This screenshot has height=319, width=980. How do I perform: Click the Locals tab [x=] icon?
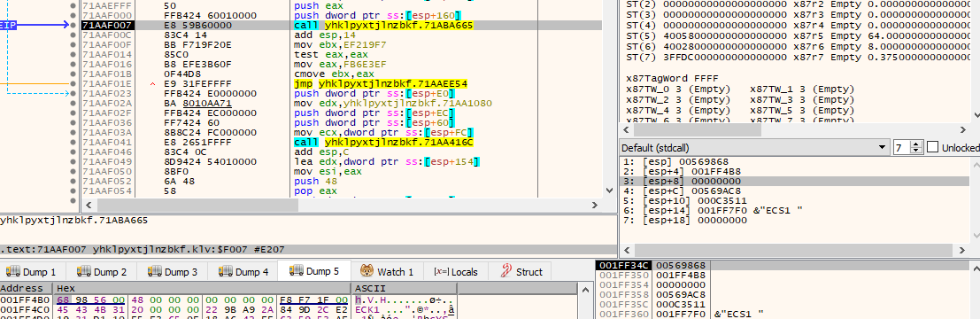(440, 271)
